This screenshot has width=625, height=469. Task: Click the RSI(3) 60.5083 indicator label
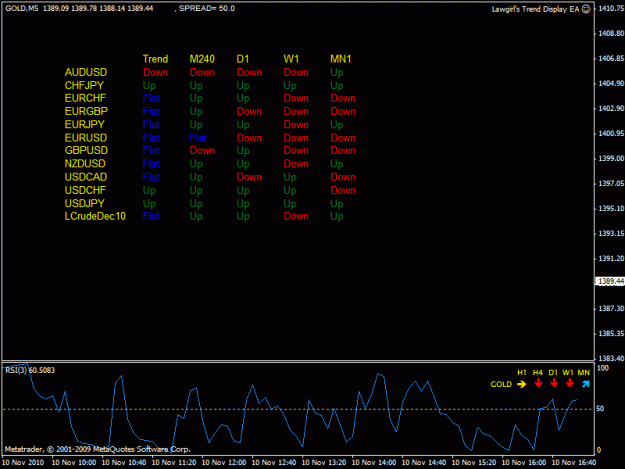30,370
